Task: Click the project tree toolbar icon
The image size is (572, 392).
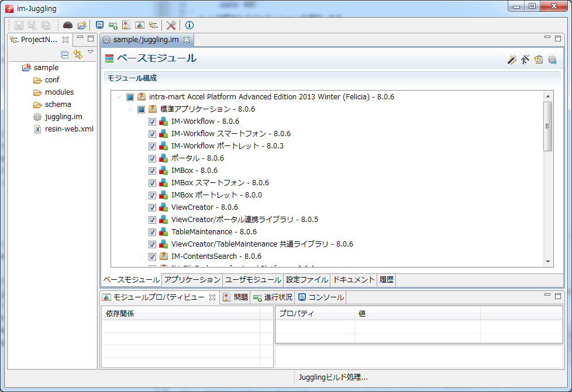Action: [153, 25]
